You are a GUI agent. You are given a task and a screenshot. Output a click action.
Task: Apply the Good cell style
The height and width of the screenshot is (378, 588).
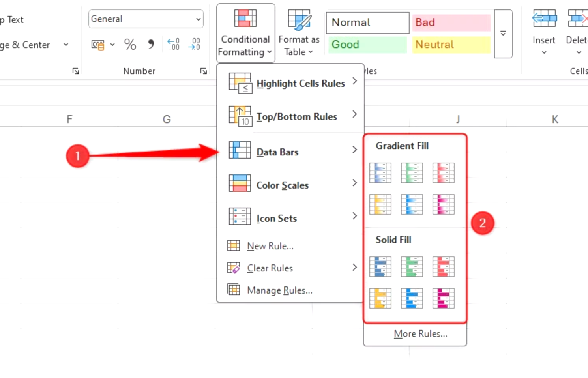pos(367,45)
